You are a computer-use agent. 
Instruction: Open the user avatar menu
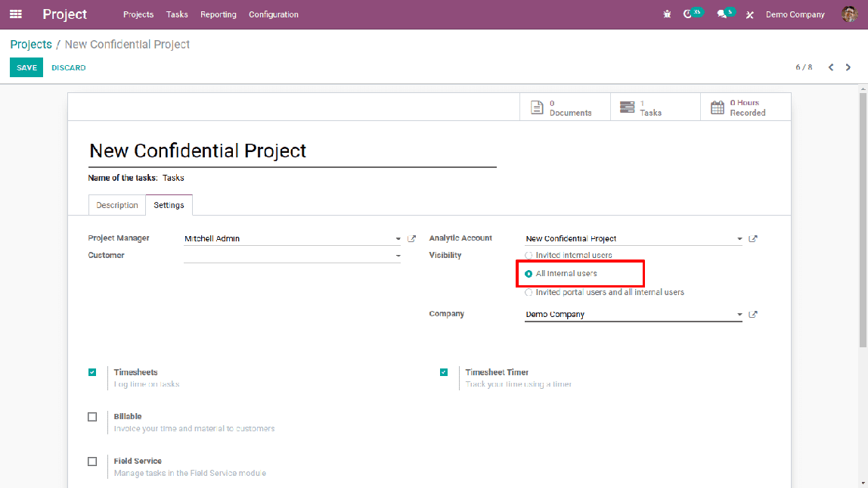[849, 14]
